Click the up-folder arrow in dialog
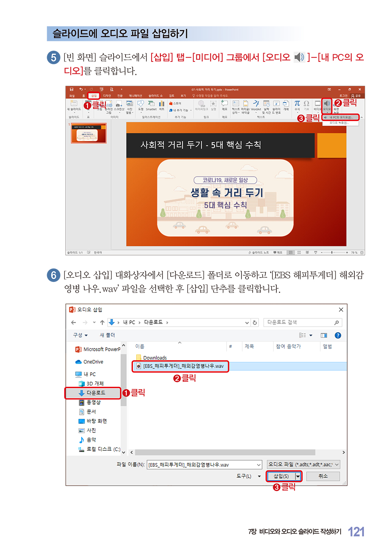Viewport: 392px width, 555px height. click(x=102, y=323)
